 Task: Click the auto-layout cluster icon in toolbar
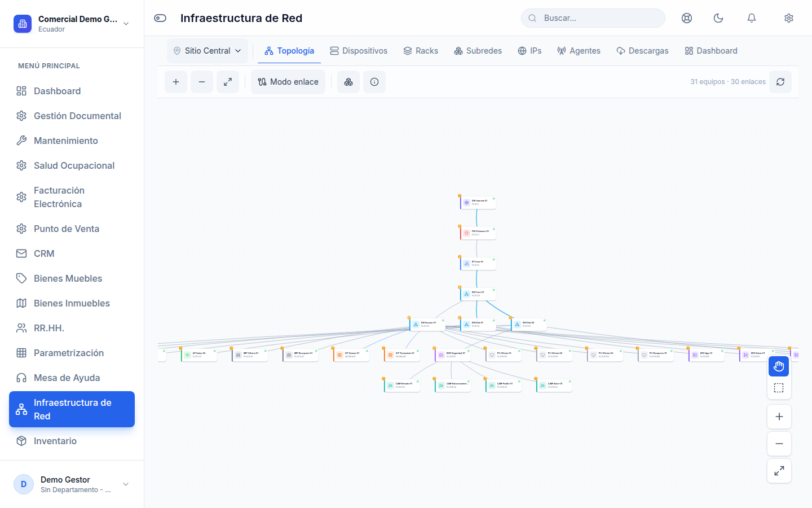[x=348, y=82]
